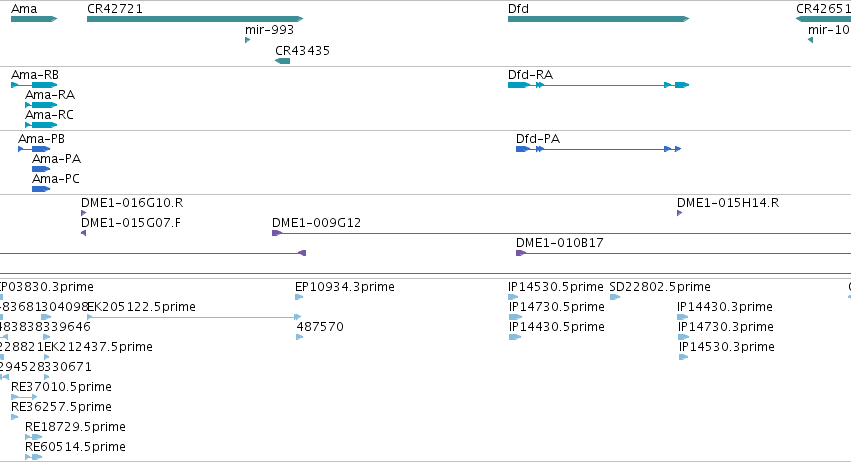
Task: Select the DME1-010B17 clone marker
Action: [521, 253]
